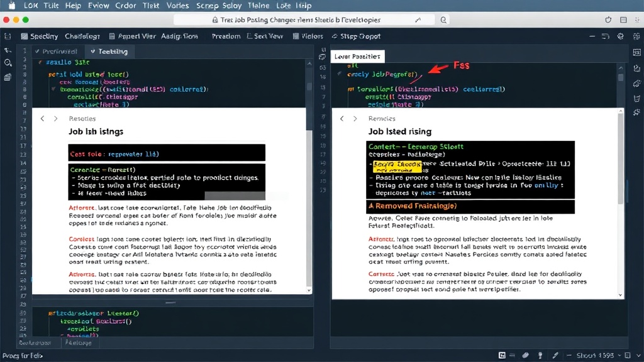644x362 pixels.
Task: Open the Vorles menu
Action: coord(178,6)
